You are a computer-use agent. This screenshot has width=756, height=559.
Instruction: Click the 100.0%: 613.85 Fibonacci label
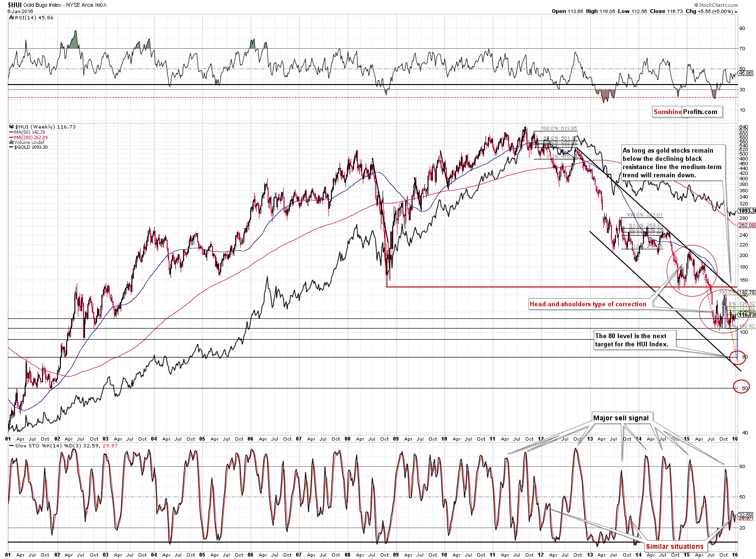559,129
